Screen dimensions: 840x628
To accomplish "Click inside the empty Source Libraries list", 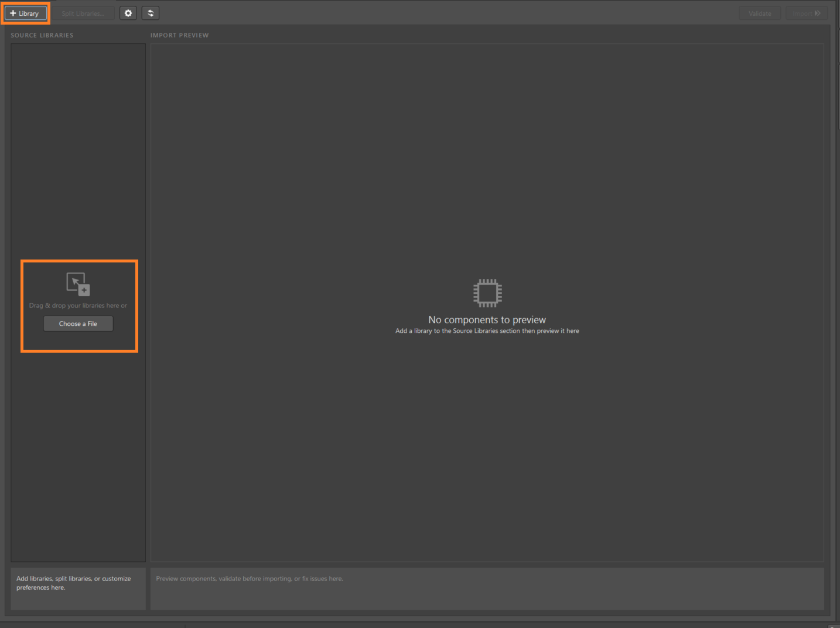I will pos(78,146).
